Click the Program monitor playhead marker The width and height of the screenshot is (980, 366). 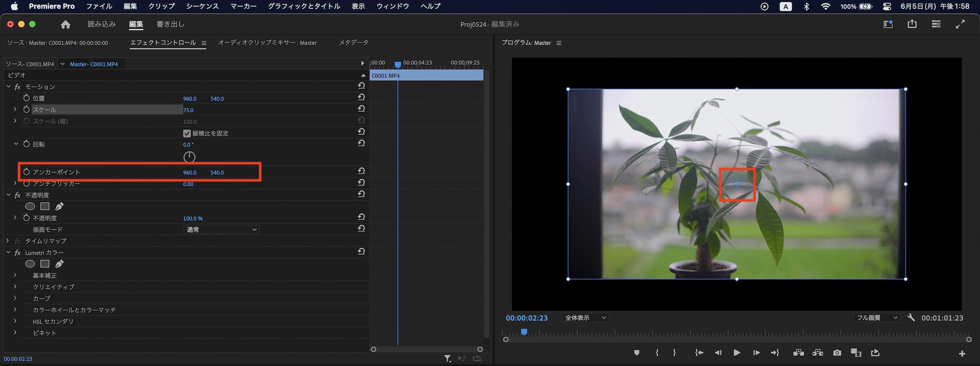coord(524,332)
